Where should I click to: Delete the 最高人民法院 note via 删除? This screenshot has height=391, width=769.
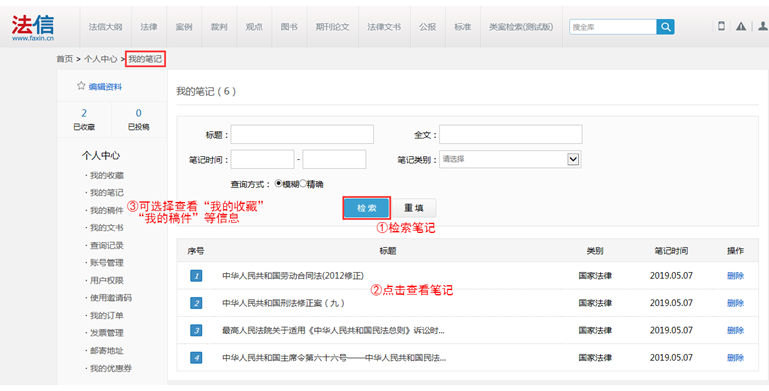point(735,331)
